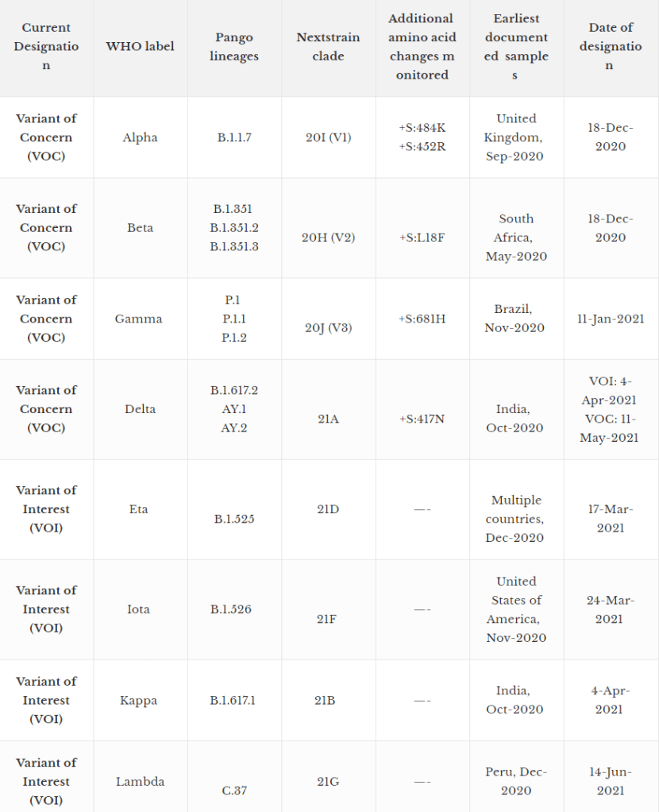Select the C.37 lineage cell

tap(234, 791)
